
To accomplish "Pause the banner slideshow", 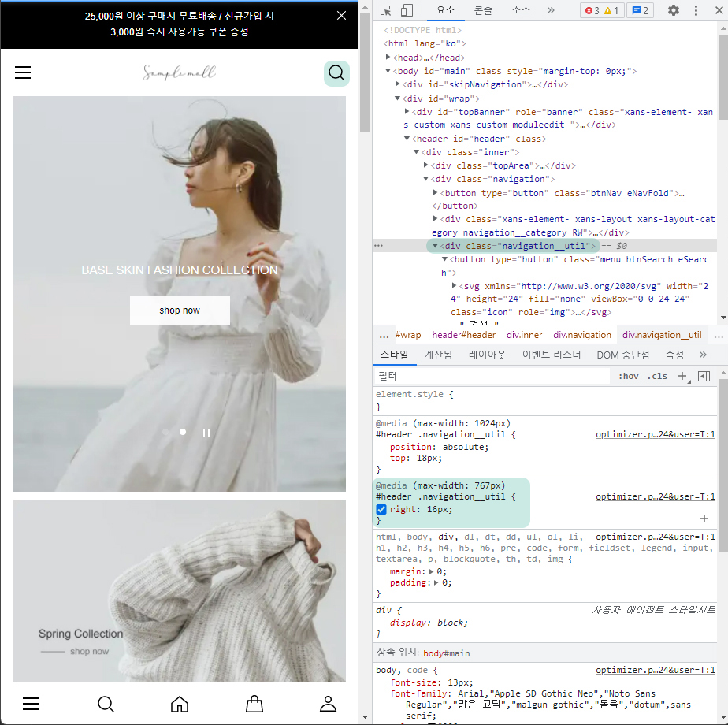I will [x=206, y=433].
